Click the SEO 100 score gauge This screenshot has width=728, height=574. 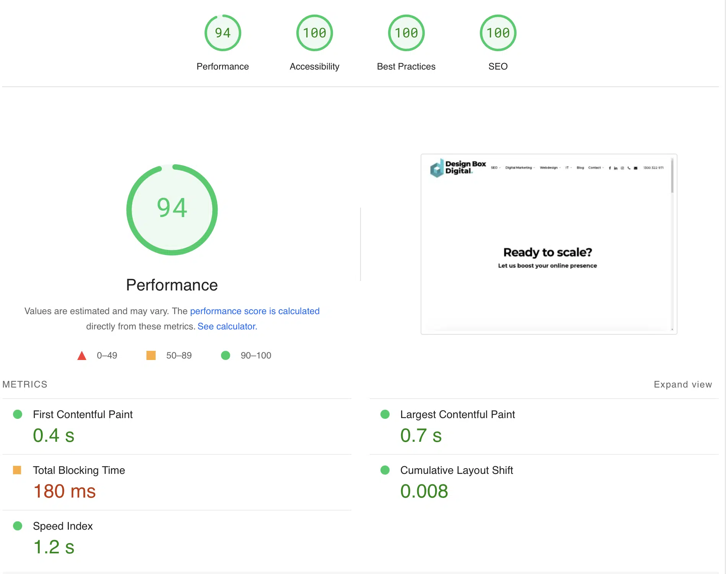(498, 33)
